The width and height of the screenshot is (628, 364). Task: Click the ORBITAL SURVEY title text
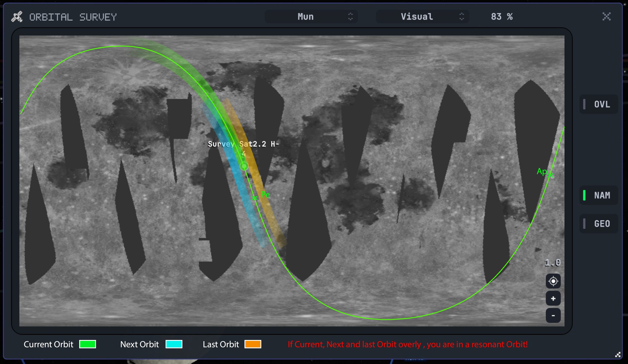pyautogui.click(x=73, y=17)
